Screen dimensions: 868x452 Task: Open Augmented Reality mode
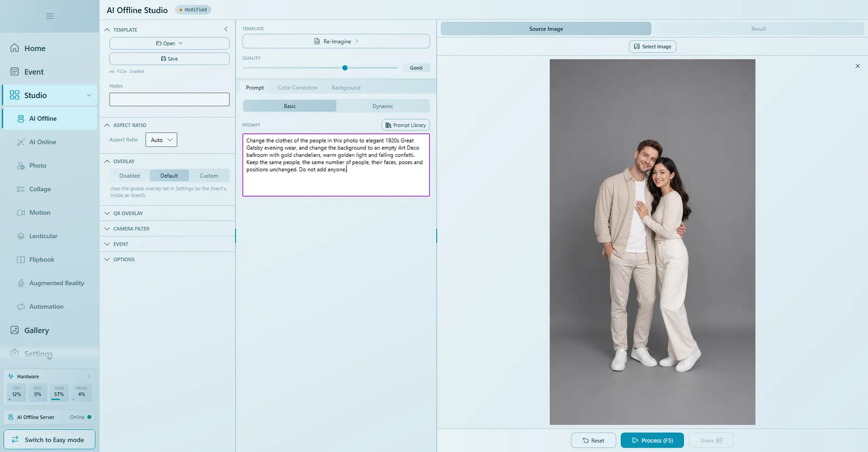click(49, 283)
